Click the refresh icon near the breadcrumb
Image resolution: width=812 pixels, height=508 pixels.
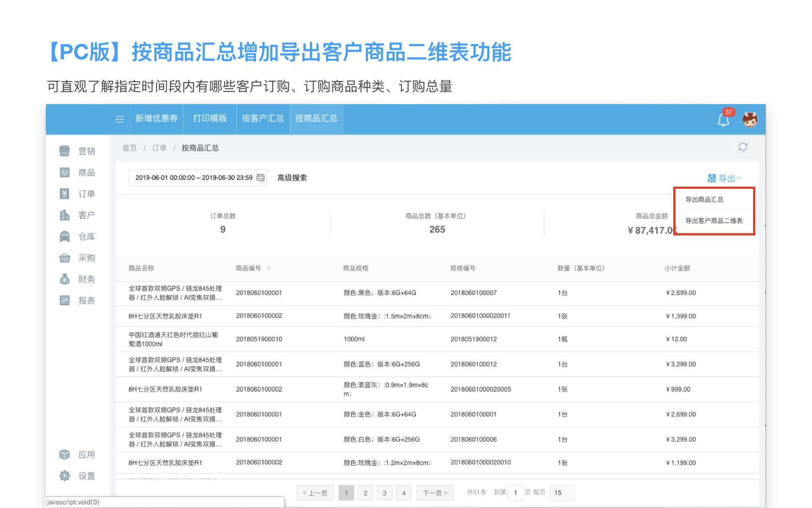(743, 147)
